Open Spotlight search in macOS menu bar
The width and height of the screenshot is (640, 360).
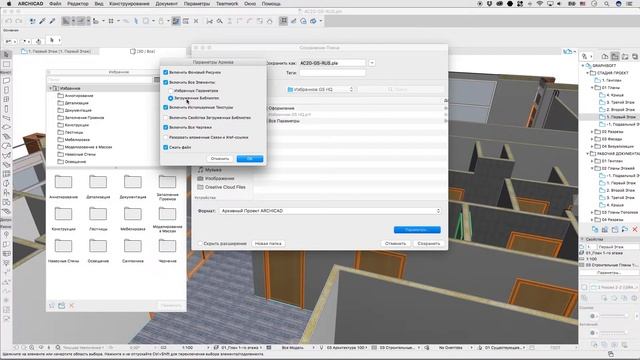tap(607, 4)
